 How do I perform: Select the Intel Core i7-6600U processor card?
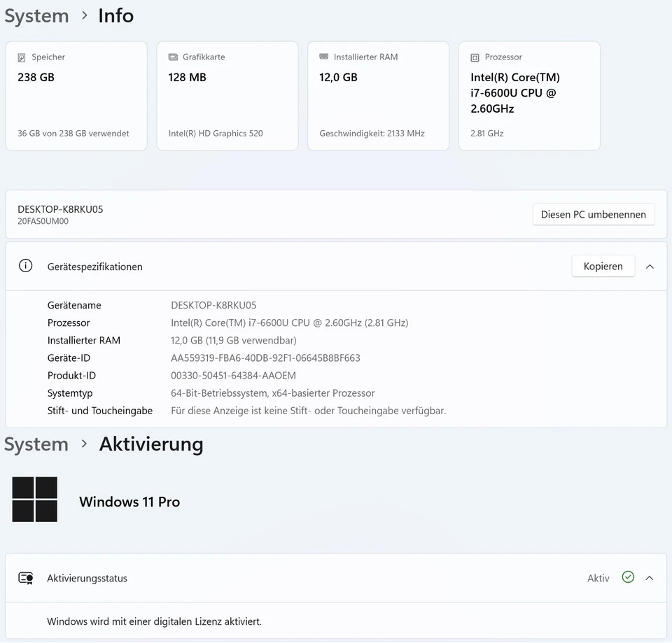tap(529, 96)
